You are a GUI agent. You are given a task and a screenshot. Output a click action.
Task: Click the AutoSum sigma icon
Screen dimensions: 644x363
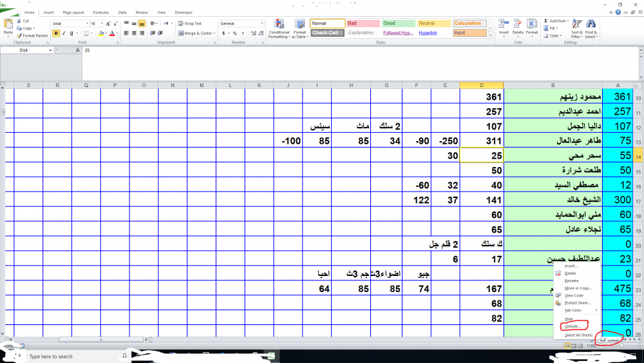click(546, 21)
